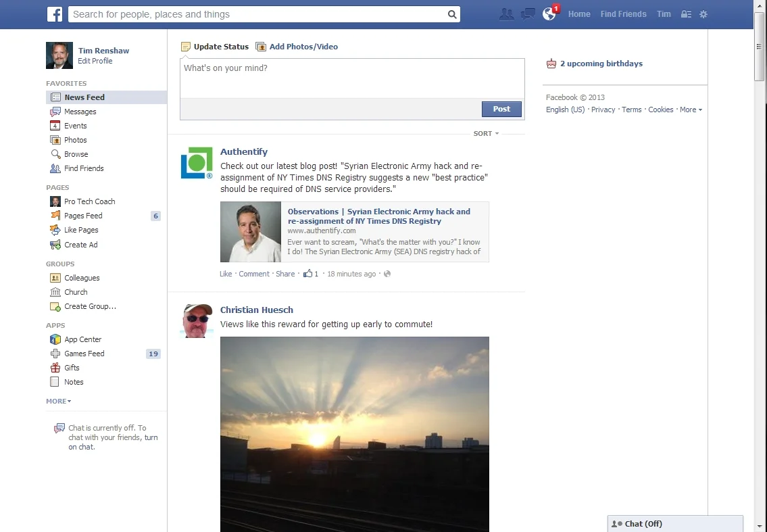Open the Chat (Off) bar
Screen dimensions: 767x532
click(675, 524)
